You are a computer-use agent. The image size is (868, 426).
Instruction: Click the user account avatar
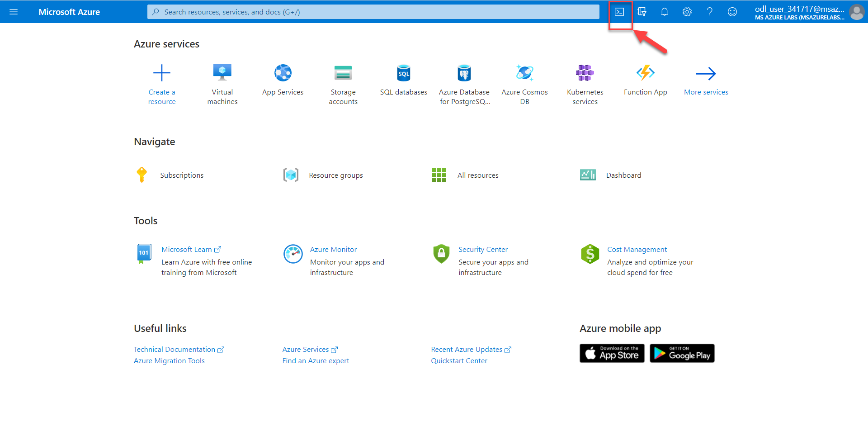click(x=857, y=12)
